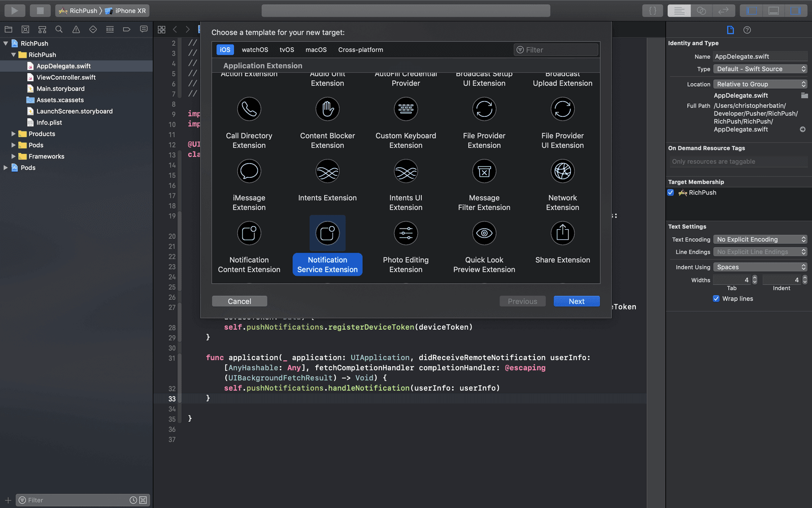Open the Location dropdown in the inspector
The height and width of the screenshot is (508, 812).
(760, 84)
